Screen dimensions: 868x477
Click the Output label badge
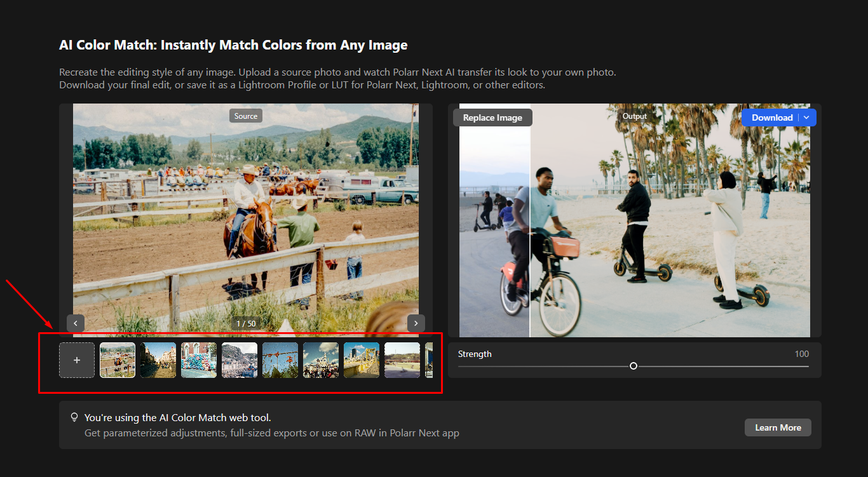(634, 116)
